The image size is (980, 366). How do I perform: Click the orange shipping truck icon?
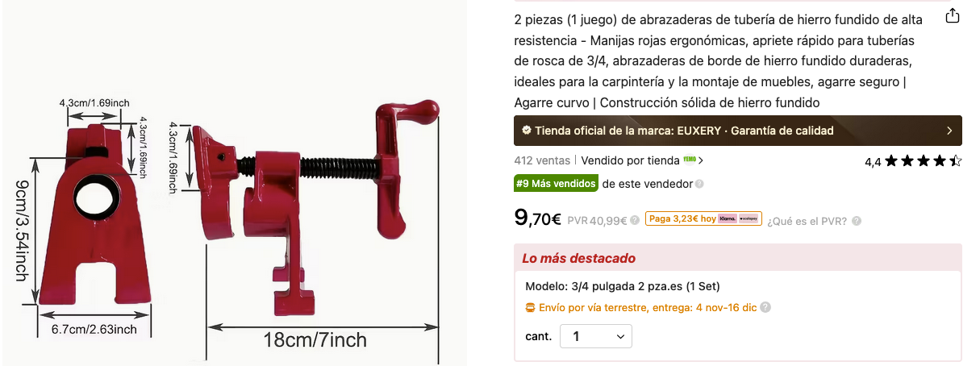(x=530, y=307)
